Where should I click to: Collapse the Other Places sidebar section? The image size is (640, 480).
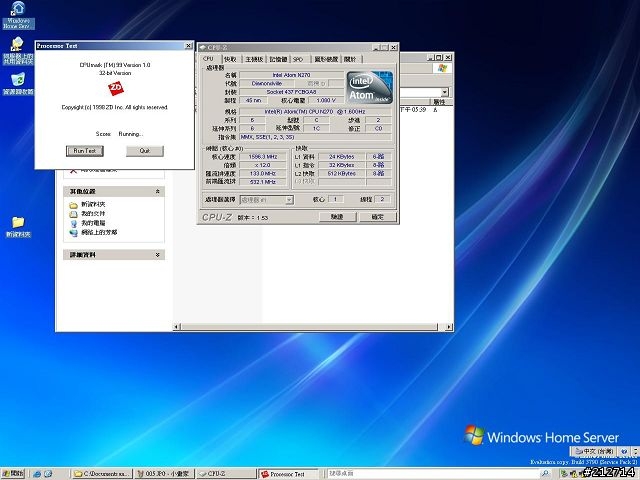pos(158,191)
